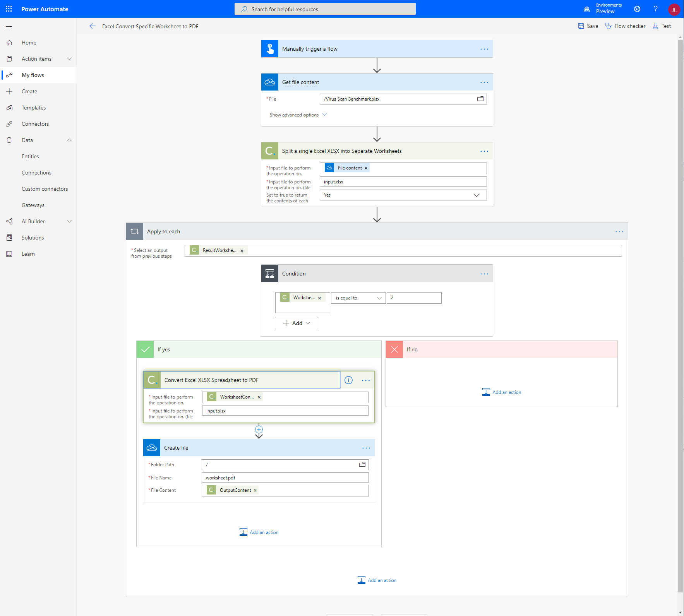Open the Test flow icon

click(x=655, y=26)
